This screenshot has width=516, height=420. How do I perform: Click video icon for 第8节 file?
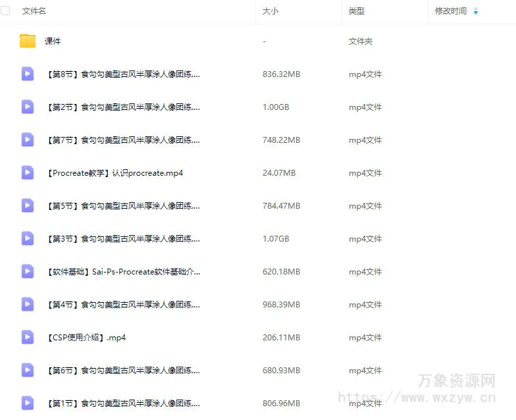click(28, 74)
